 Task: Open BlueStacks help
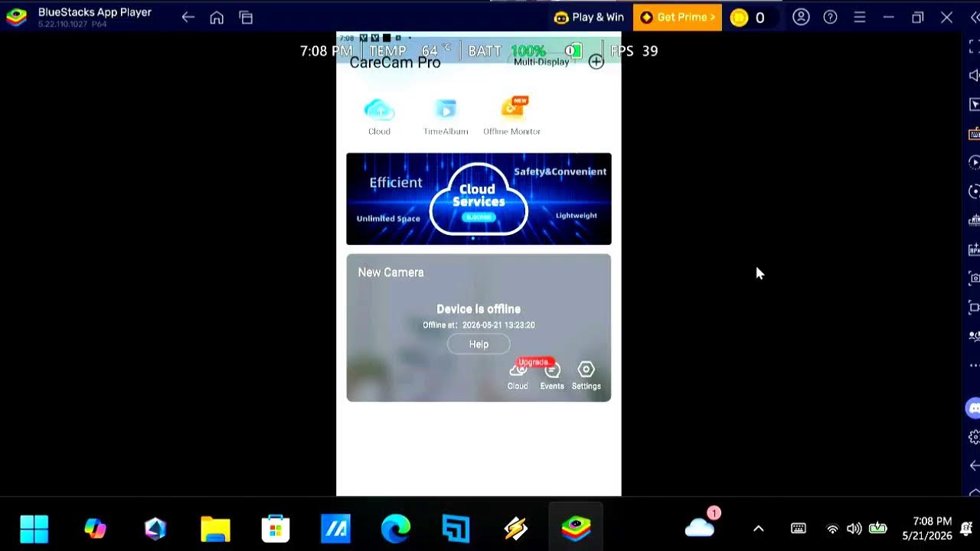(830, 17)
